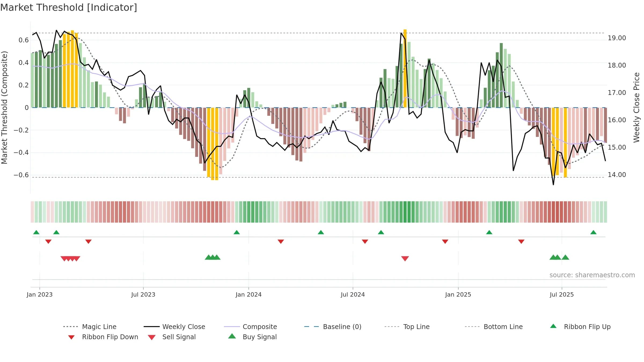Toggle the Weekly Close legend entry

click(x=174, y=327)
